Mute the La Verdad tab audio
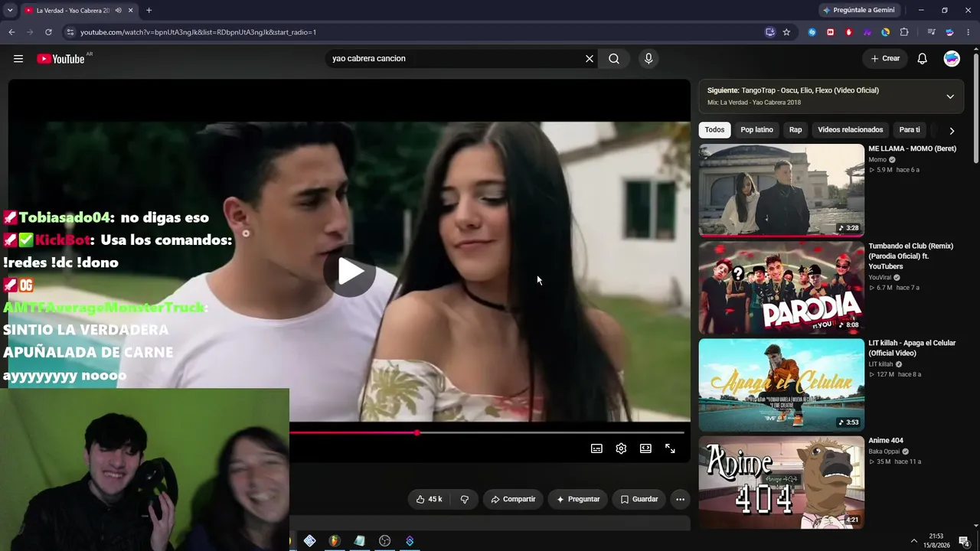The height and width of the screenshot is (551, 980). tap(118, 11)
